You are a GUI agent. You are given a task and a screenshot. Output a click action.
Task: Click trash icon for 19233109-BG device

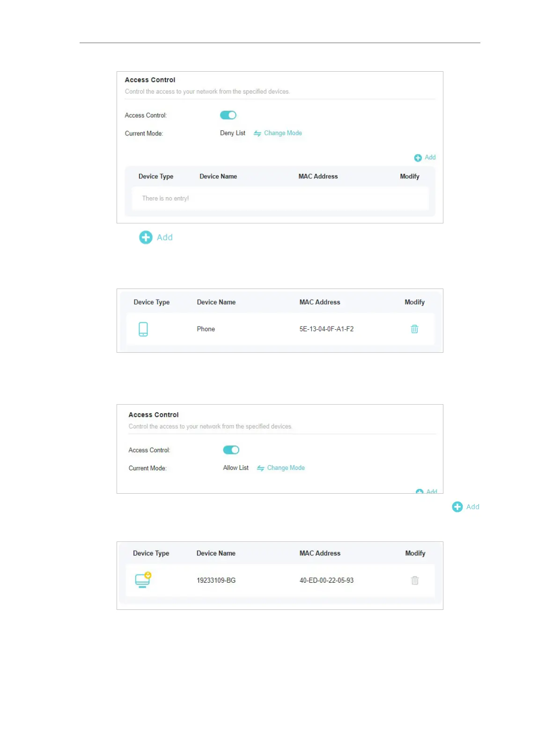tap(415, 581)
